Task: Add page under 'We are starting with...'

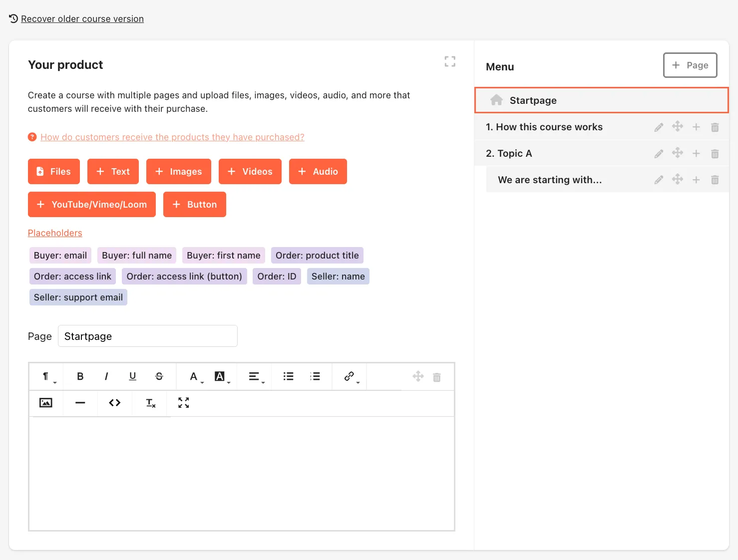Action: (696, 180)
